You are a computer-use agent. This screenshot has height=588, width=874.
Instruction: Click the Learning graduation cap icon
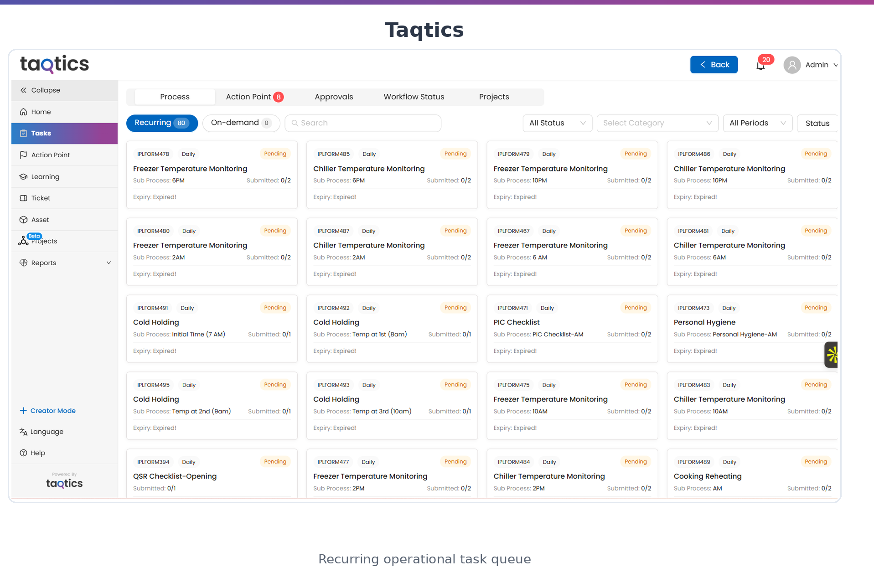pos(23,176)
